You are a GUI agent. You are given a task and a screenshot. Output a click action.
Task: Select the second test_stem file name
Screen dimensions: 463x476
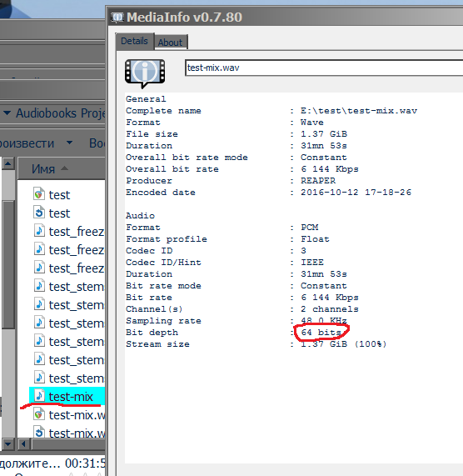pyautogui.click(x=77, y=305)
